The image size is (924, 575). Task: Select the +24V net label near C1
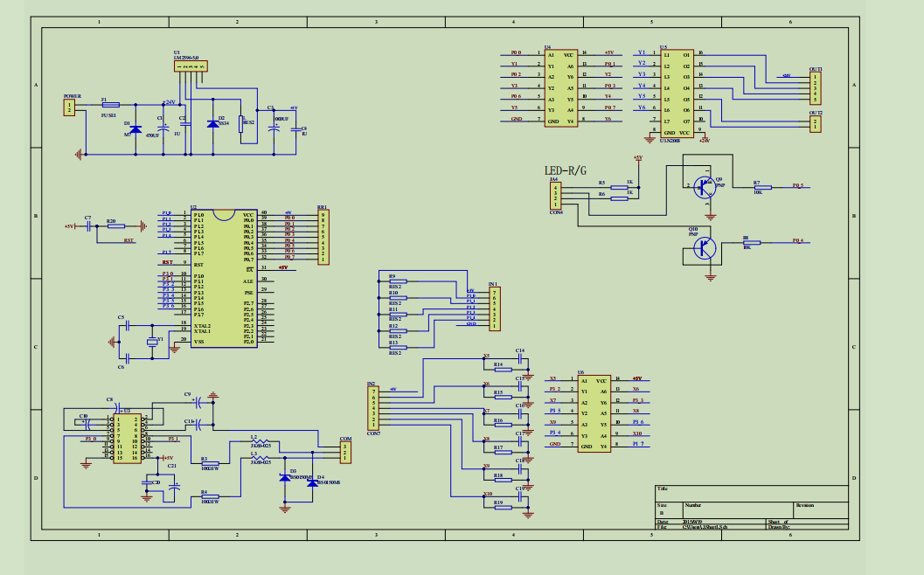[169, 102]
